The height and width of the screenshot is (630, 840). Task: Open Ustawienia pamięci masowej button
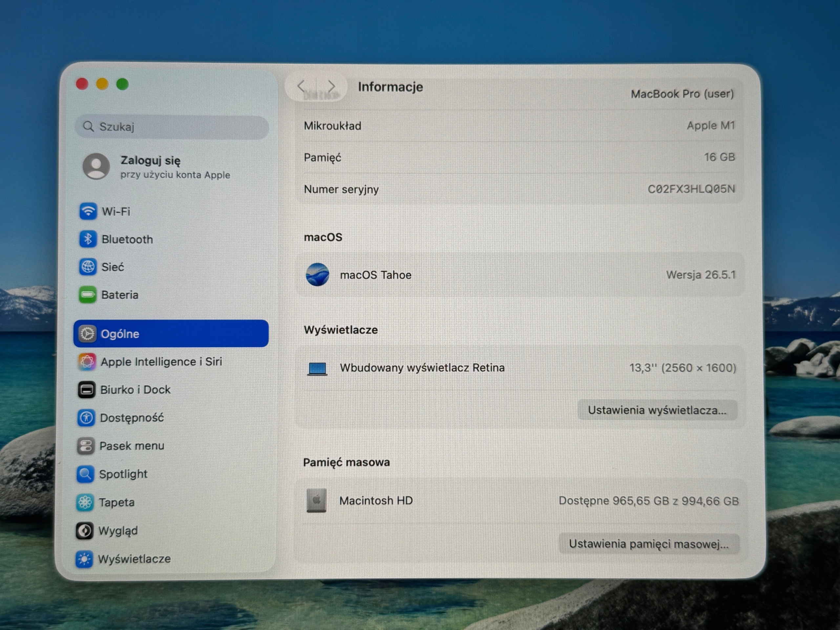pyautogui.click(x=649, y=544)
